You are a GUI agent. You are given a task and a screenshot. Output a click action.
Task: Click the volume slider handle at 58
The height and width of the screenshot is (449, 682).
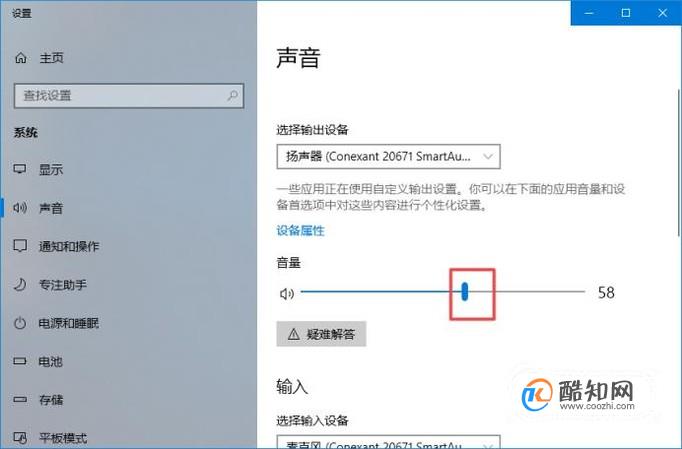(x=465, y=292)
